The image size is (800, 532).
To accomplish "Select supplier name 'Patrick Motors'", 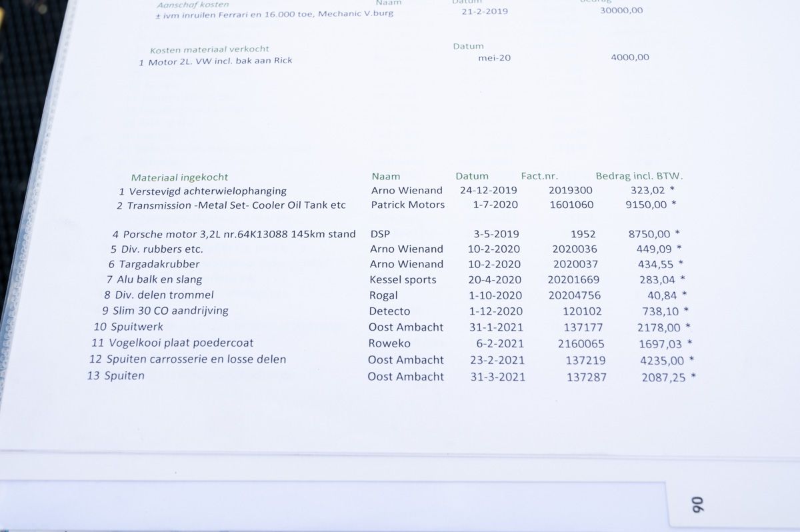I will click(x=408, y=205).
